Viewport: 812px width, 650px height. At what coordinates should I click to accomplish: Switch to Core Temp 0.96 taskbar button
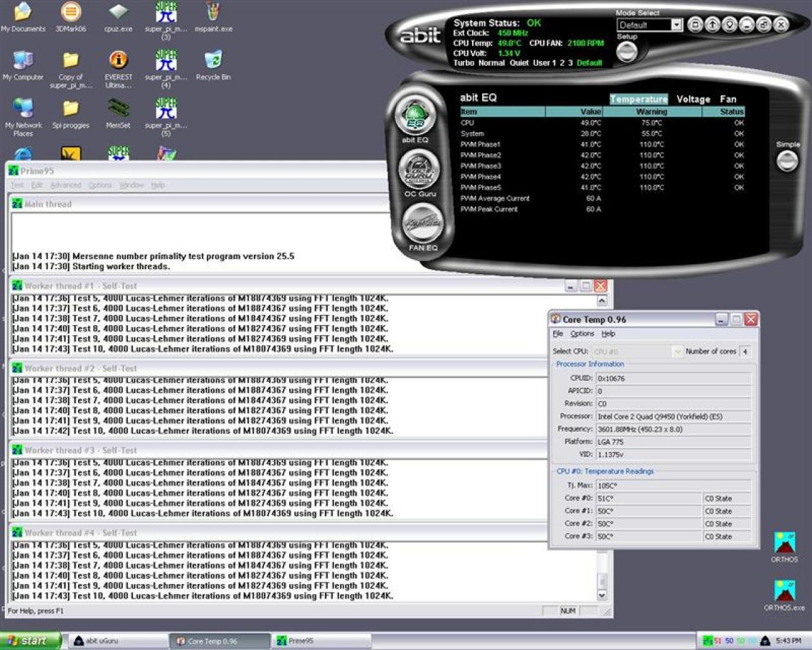219,641
